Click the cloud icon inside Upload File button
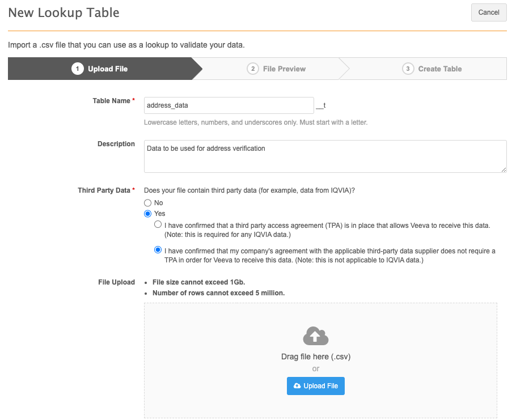 [x=297, y=386]
